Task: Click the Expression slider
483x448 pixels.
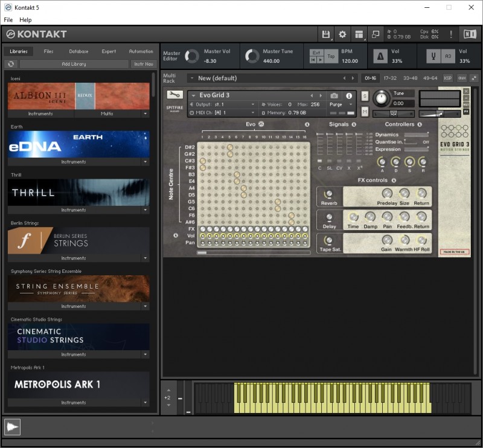Action: (417, 150)
